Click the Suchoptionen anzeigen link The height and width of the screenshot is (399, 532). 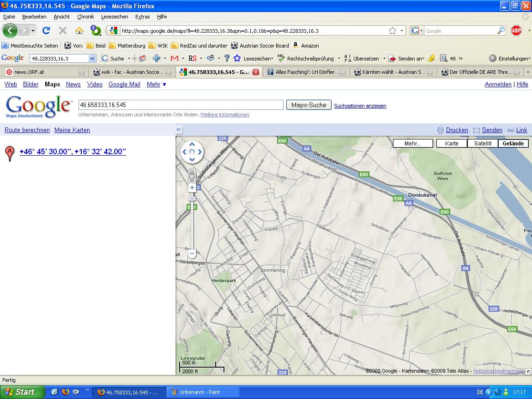360,105
